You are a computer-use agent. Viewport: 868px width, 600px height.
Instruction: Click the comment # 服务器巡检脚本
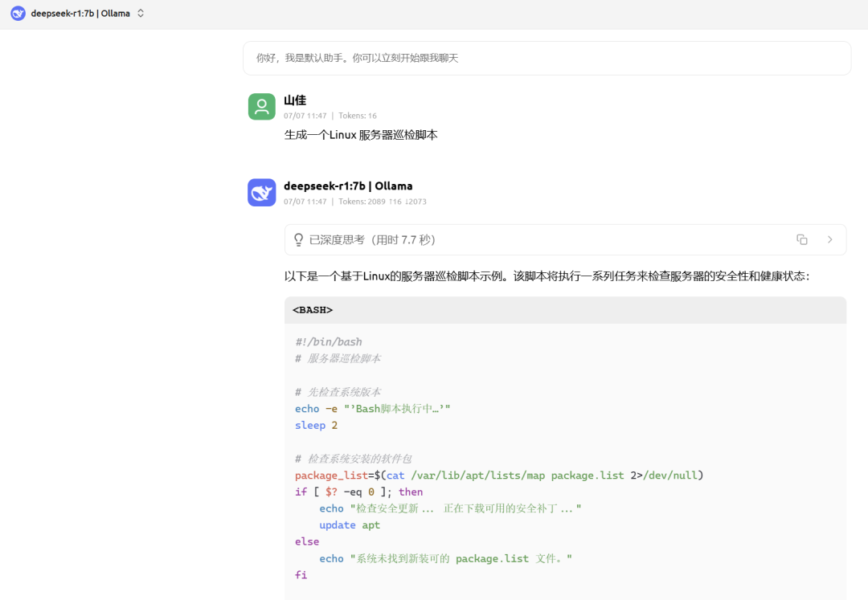(338, 358)
